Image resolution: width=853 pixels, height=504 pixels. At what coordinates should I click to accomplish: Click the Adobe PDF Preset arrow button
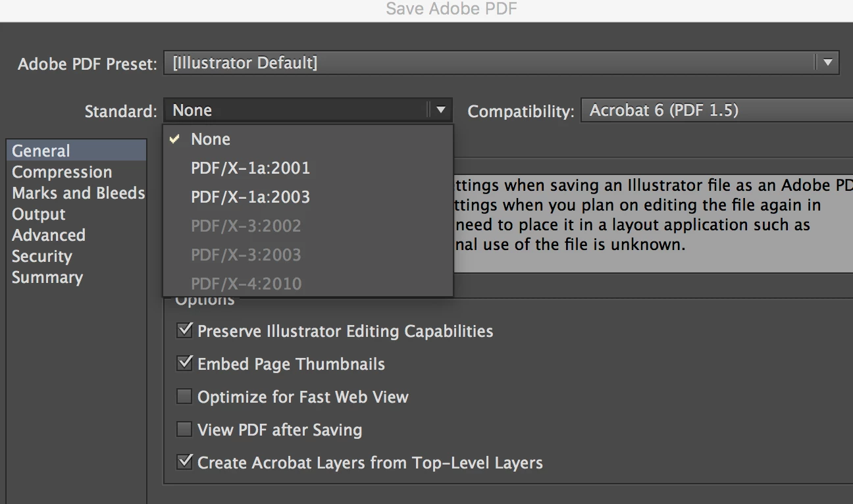pyautogui.click(x=827, y=63)
